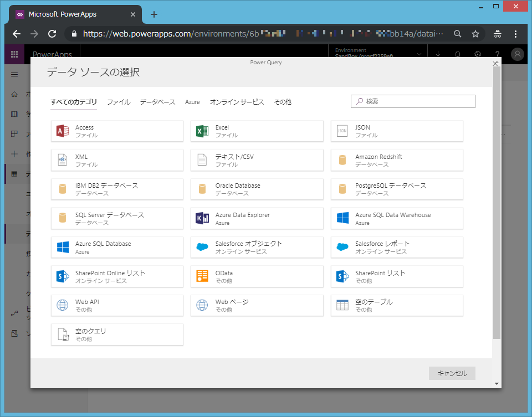
Task: Switch to the オンライン サービス tab
Action: pos(237,102)
